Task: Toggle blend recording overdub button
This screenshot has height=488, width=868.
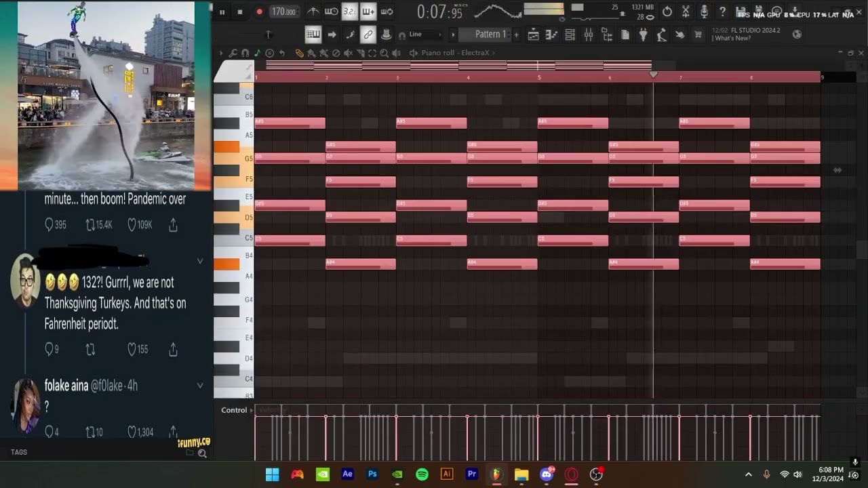Action: click(x=368, y=12)
